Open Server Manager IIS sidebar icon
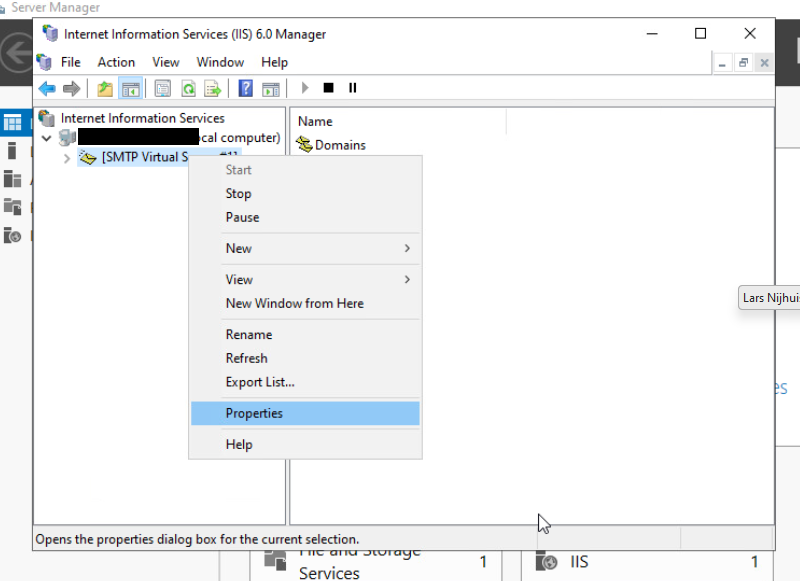The height and width of the screenshot is (581, 800). coord(12,235)
